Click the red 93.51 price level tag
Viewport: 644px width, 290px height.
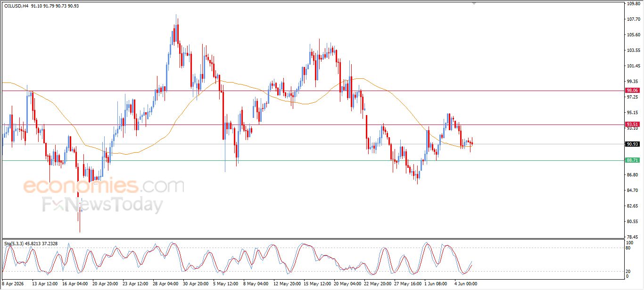point(632,124)
